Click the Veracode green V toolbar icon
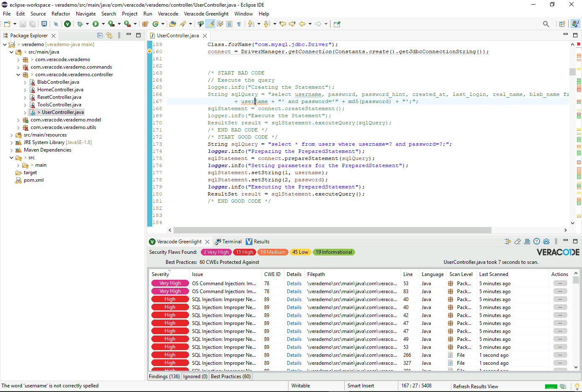The image size is (582, 392). pyautogui.click(x=67, y=24)
